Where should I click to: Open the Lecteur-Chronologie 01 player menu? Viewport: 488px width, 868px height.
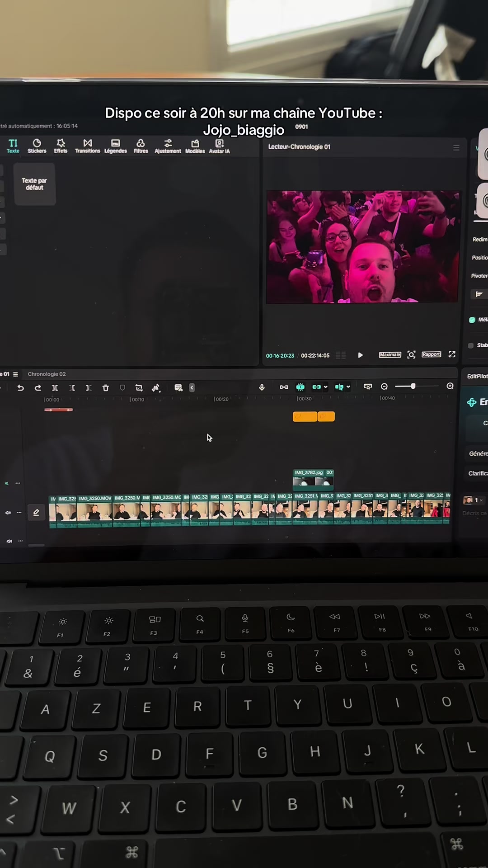point(456,148)
